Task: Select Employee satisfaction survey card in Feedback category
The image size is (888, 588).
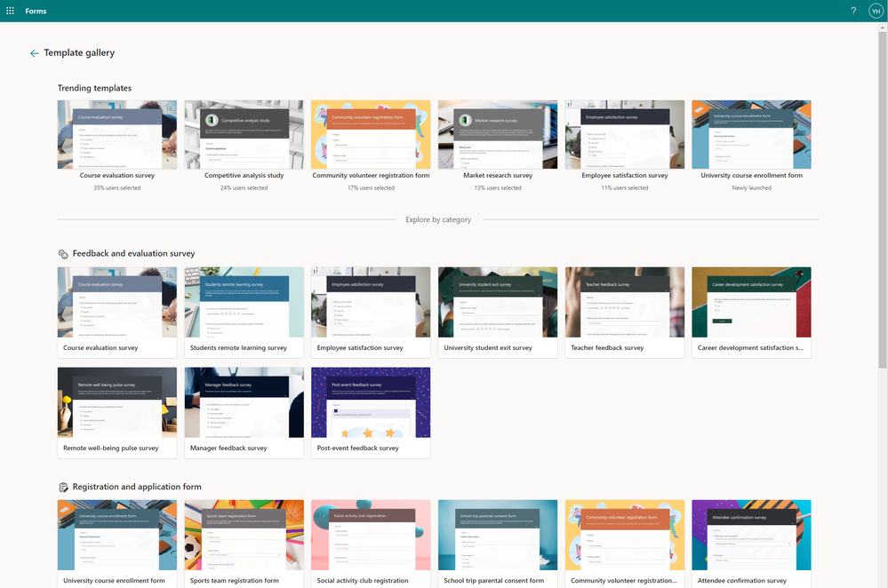Action: (x=371, y=313)
